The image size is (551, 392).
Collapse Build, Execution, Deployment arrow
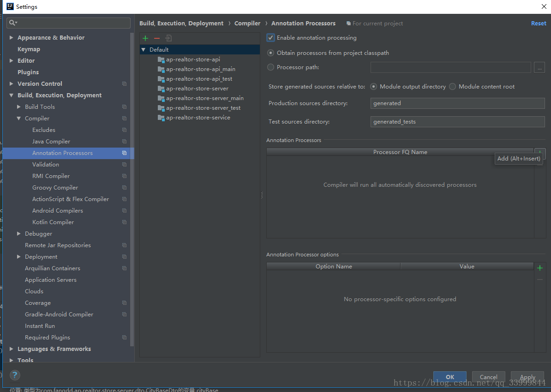coord(11,95)
